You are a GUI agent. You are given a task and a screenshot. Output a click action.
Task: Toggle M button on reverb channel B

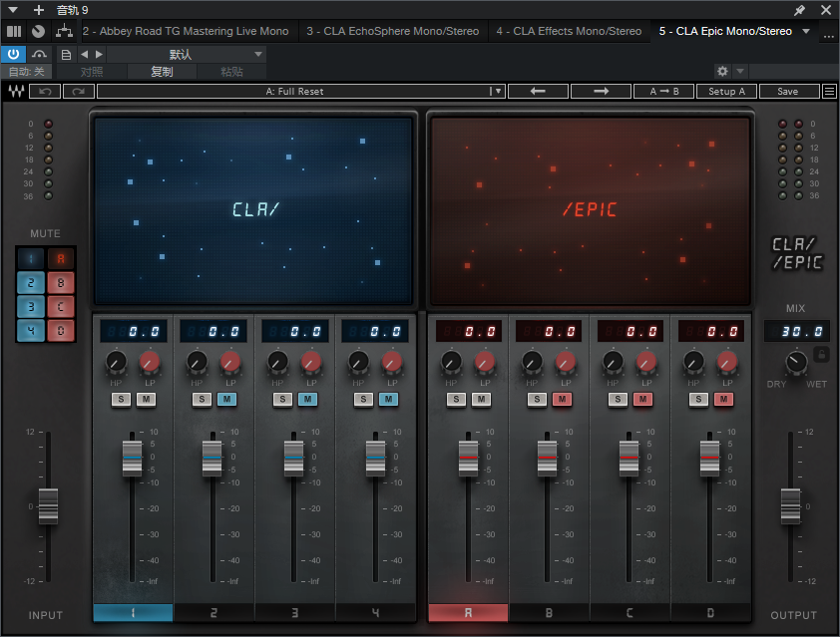(x=562, y=399)
